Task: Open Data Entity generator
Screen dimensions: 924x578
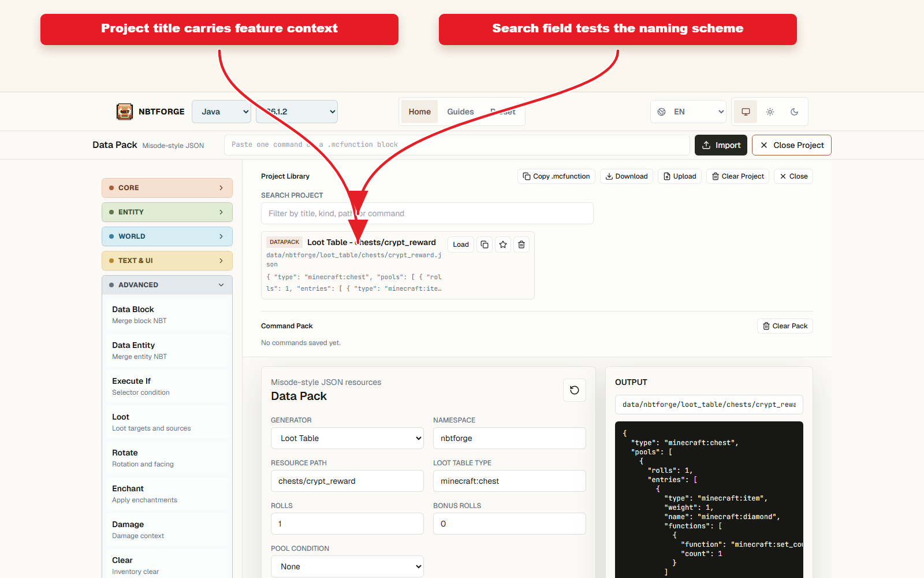Action: (x=167, y=350)
